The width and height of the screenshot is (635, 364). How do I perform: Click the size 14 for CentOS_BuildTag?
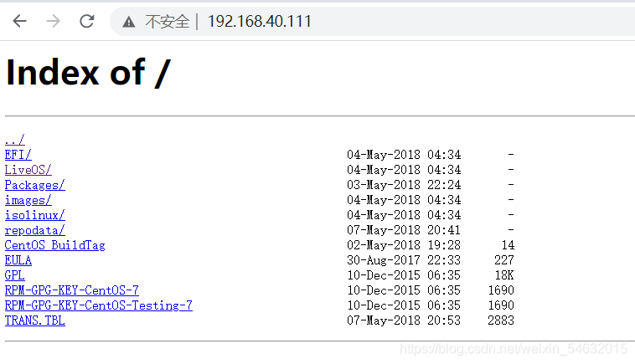[x=508, y=245]
